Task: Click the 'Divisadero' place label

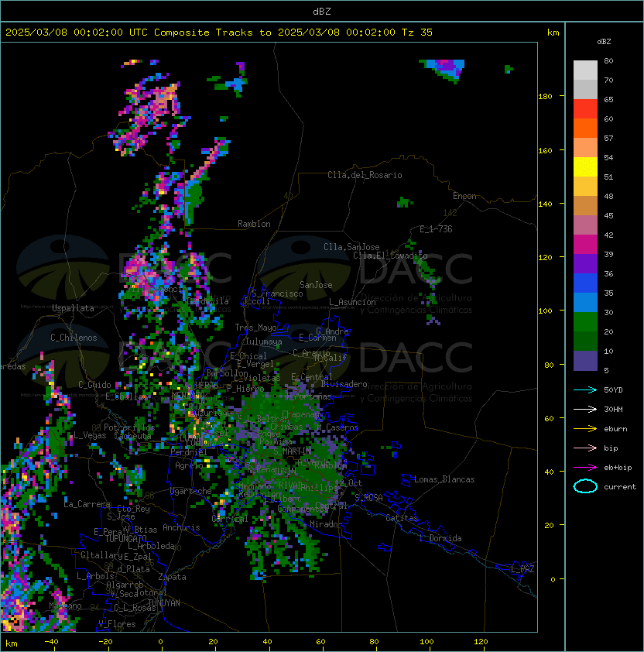Action: [344, 384]
